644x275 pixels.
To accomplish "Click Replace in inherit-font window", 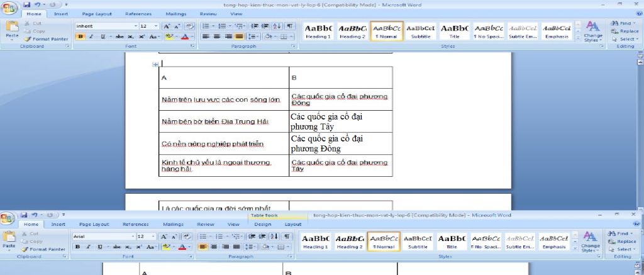I will coord(625,31).
